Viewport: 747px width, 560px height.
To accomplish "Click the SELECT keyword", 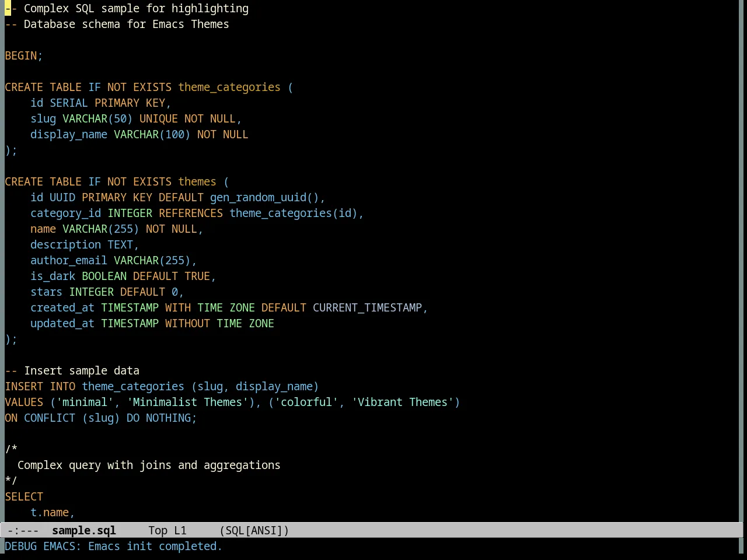I will pyautogui.click(x=24, y=496).
